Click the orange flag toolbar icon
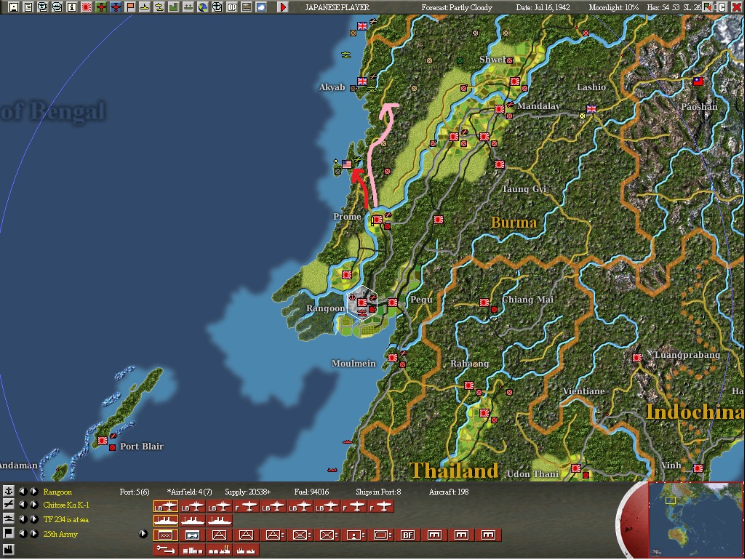This screenshot has width=747, height=560. coord(130,7)
